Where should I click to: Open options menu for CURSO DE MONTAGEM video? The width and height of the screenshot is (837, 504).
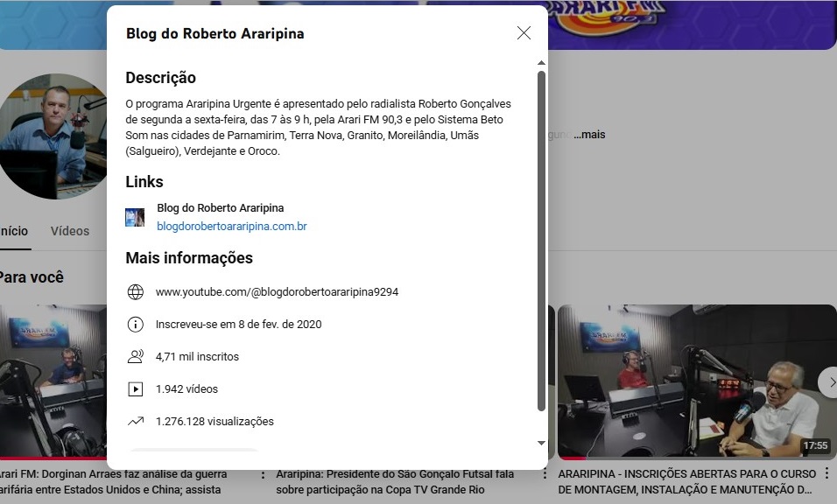(x=826, y=473)
